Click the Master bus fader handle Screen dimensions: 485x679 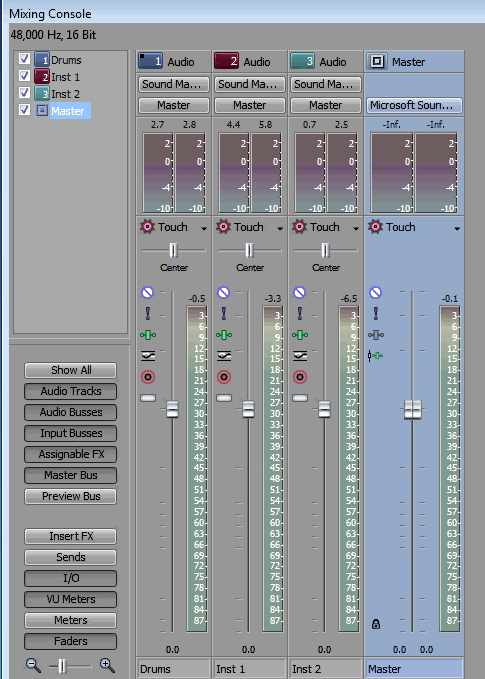tap(413, 409)
